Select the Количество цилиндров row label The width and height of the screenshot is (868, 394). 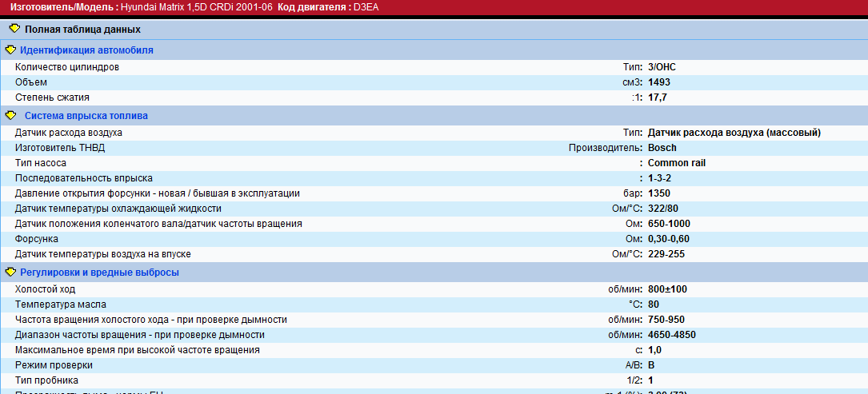67,67
